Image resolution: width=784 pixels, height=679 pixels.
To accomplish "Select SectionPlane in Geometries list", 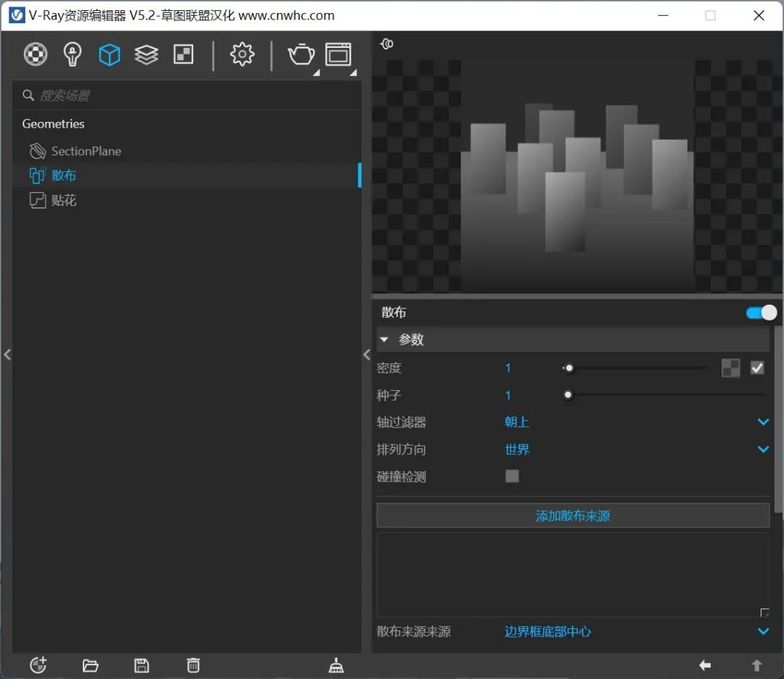I will click(x=187, y=151).
